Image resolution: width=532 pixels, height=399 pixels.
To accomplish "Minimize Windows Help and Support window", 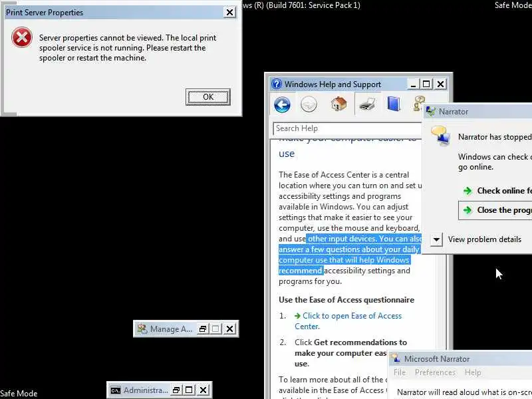I will tap(413, 84).
